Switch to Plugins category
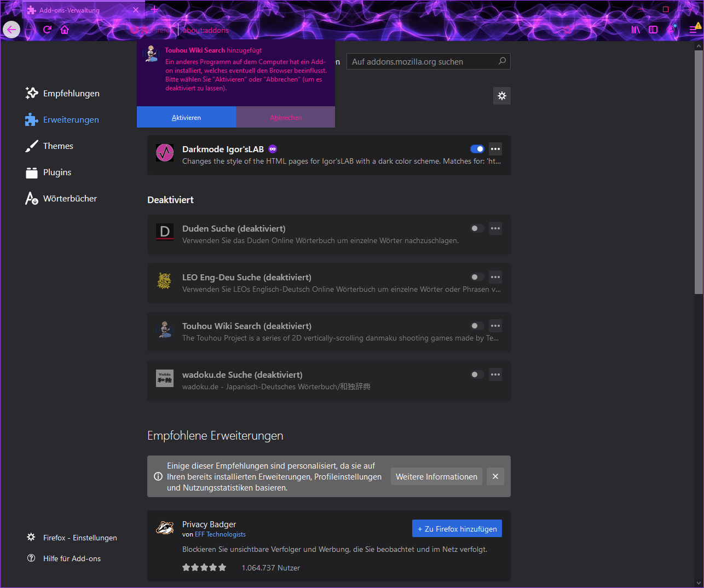 click(x=48, y=172)
